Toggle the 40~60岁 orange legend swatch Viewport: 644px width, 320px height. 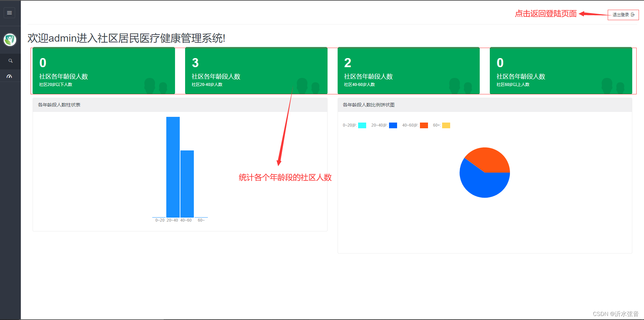coord(424,125)
